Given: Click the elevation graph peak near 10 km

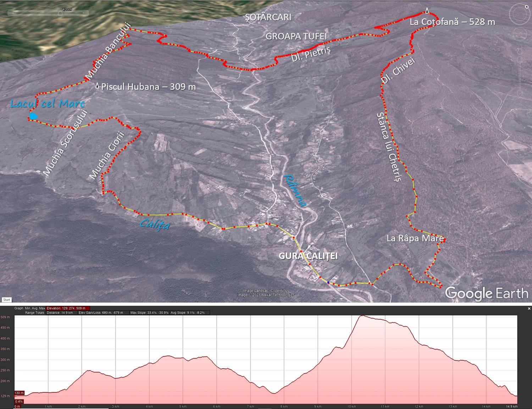Looking at the screenshot, I should (361, 316).
